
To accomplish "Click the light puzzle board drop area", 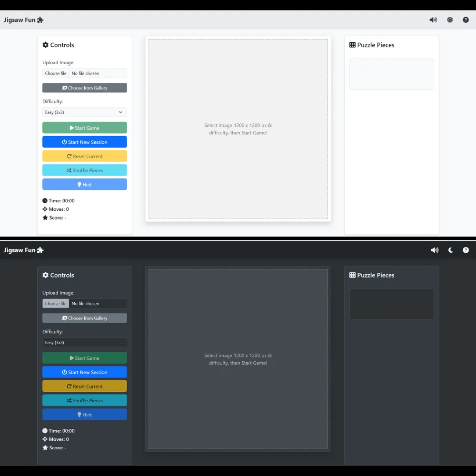I will coord(238,129).
